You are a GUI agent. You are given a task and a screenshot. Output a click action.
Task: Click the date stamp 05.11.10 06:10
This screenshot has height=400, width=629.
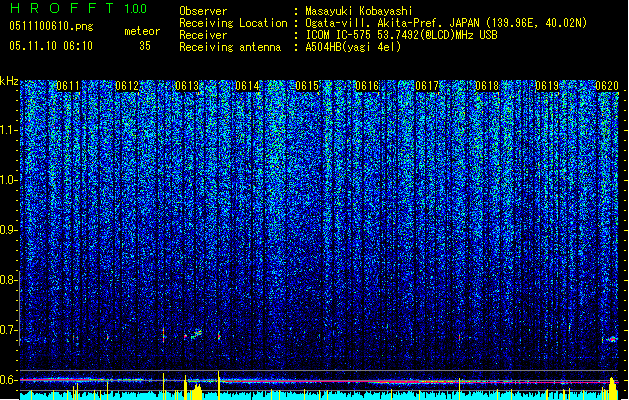(x=51, y=46)
